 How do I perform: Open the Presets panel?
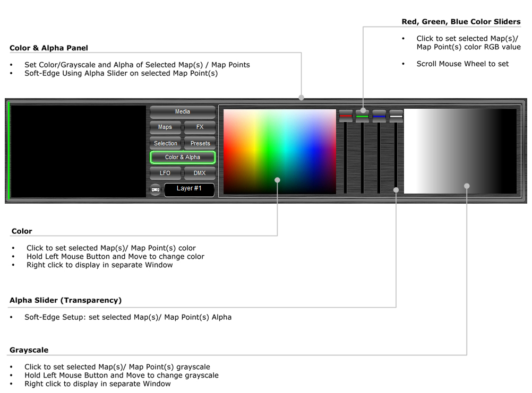click(200, 143)
